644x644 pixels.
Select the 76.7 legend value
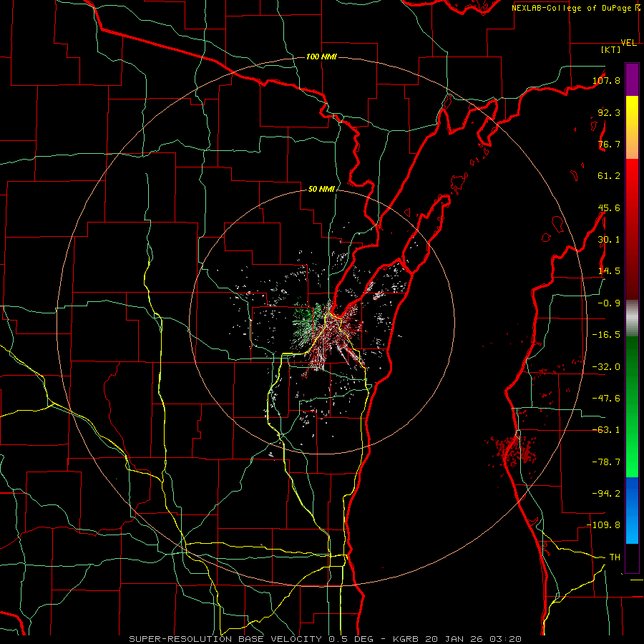click(609, 144)
